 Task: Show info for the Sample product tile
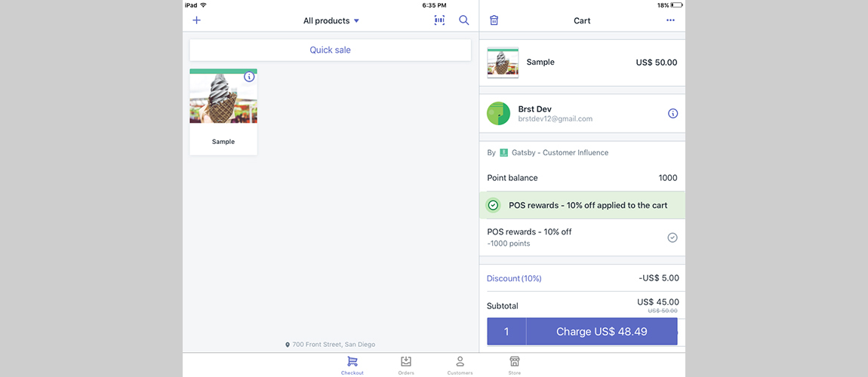click(x=249, y=77)
